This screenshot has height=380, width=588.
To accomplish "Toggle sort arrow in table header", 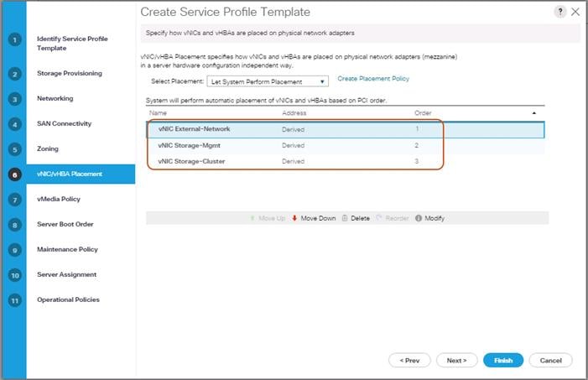I will click(534, 112).
